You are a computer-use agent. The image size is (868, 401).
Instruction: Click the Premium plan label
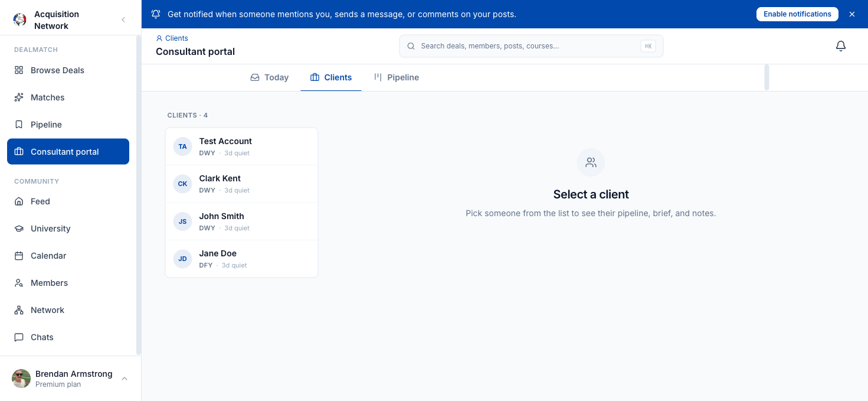point(58,384)
